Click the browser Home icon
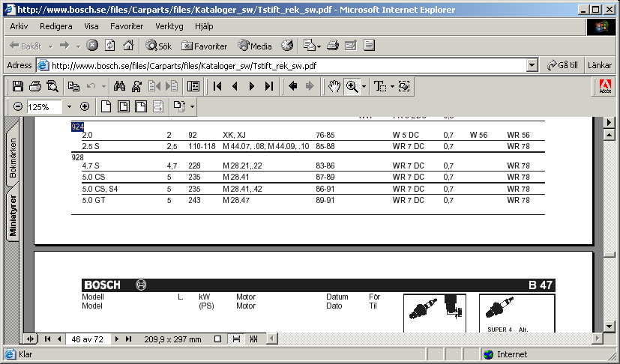The height and width of the screenshot is (364, 620). [128, 46]
